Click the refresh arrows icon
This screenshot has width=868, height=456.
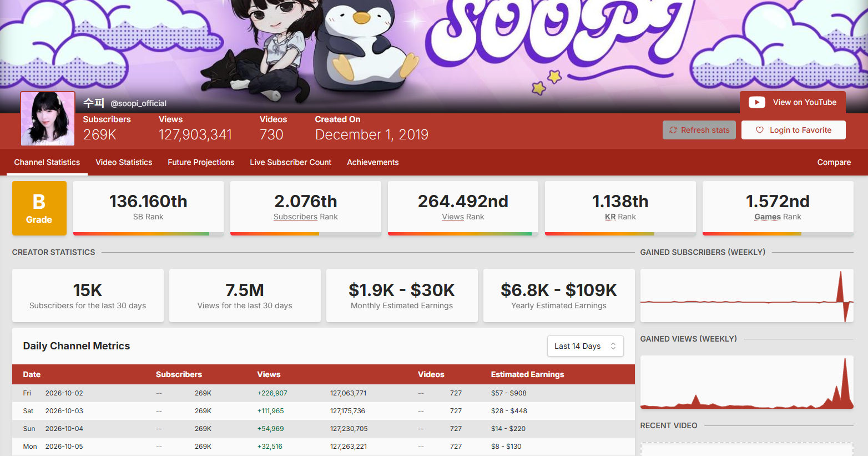click(x=673, y=130)
